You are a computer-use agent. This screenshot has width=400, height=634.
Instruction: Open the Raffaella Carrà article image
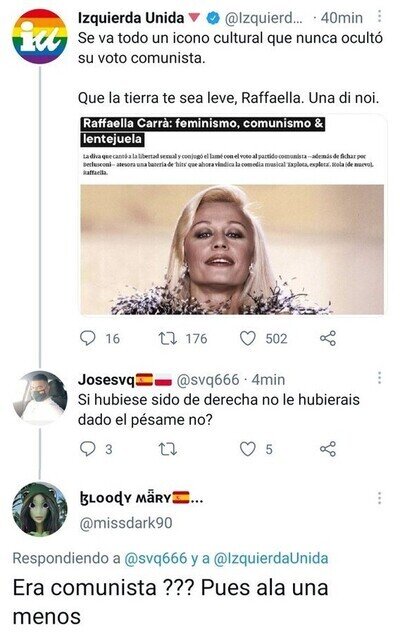point(232,249)
